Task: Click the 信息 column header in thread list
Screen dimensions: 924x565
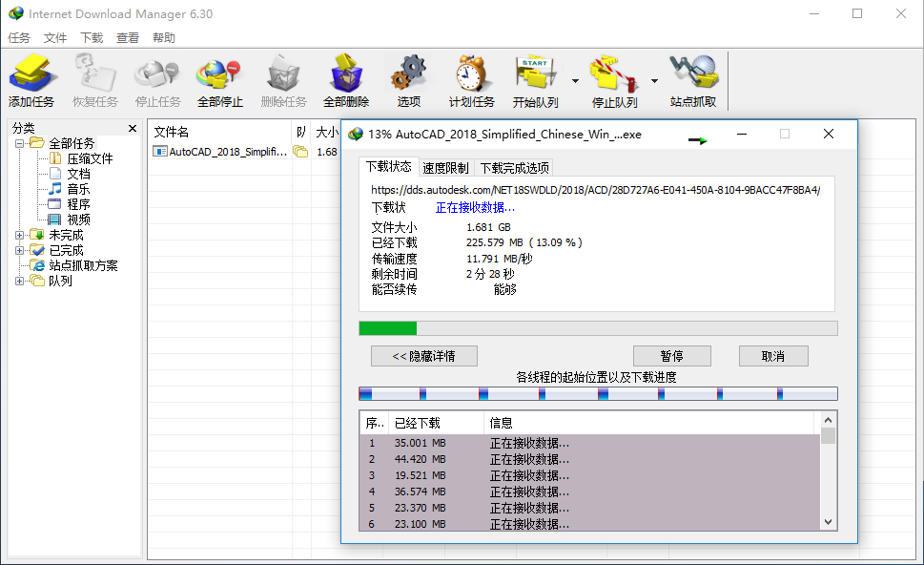Action: 648,423
